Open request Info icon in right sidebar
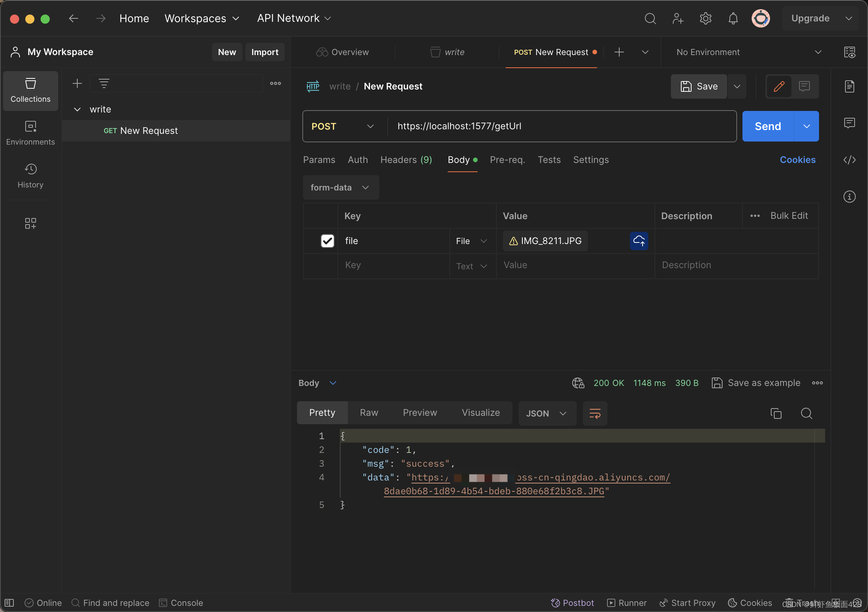 (849, 197)
